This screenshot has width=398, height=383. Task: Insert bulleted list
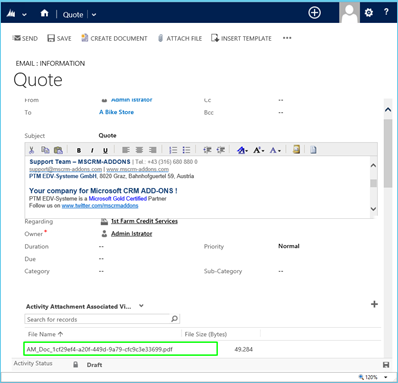(x=186, y=150)
